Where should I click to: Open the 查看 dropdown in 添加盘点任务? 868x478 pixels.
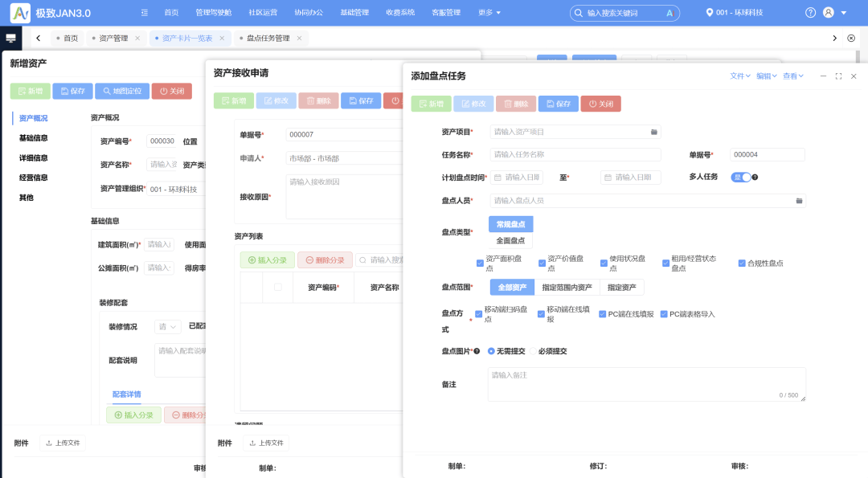tap(793, 75)
